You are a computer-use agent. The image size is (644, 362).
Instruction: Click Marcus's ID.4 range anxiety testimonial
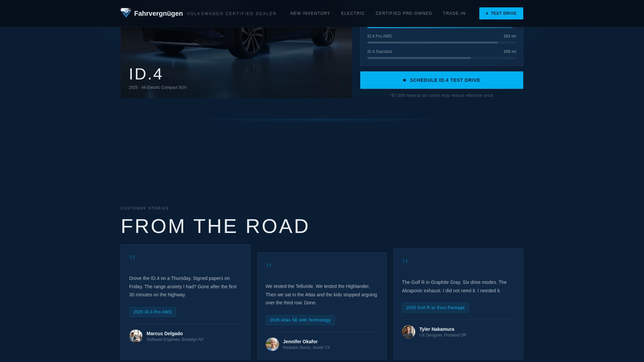(183, 287)
